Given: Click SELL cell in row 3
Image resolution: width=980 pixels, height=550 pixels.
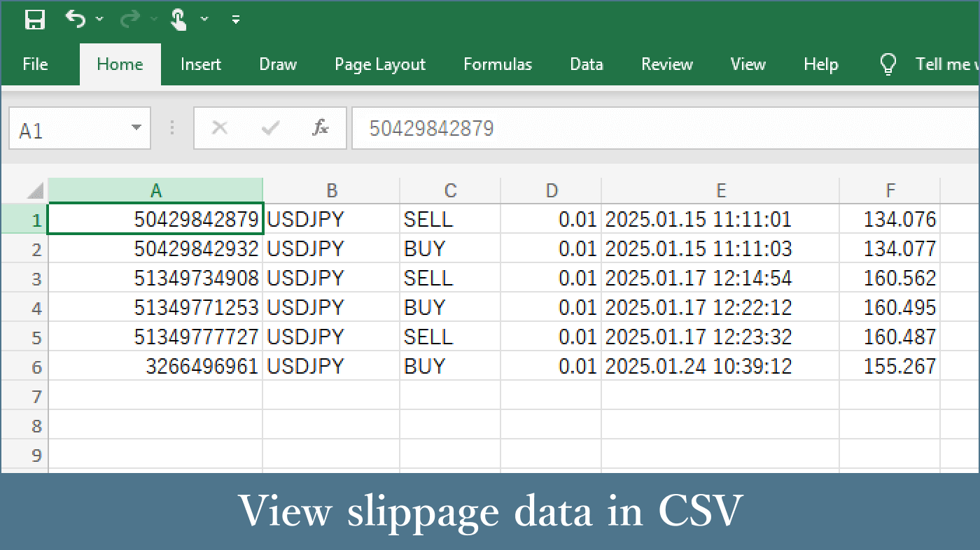Looking at the screenshot, I should [x=451, y=278].
